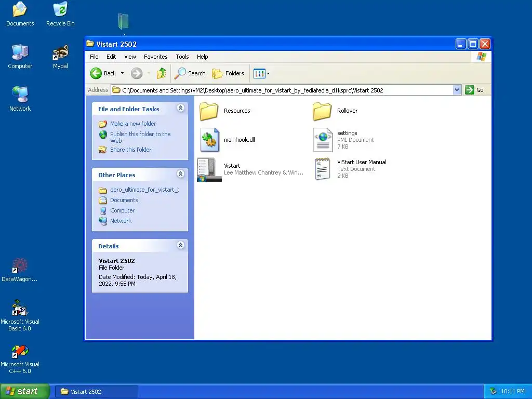Select the unnamed green folder on desktop
The width and height of the screenshot is (532, 399).
tap(124, 21)
